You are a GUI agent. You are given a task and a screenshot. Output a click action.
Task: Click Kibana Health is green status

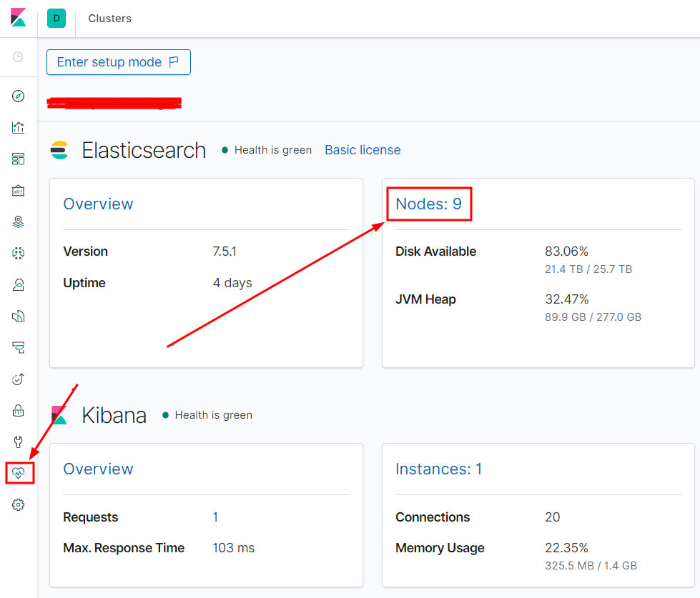[207, 415]
